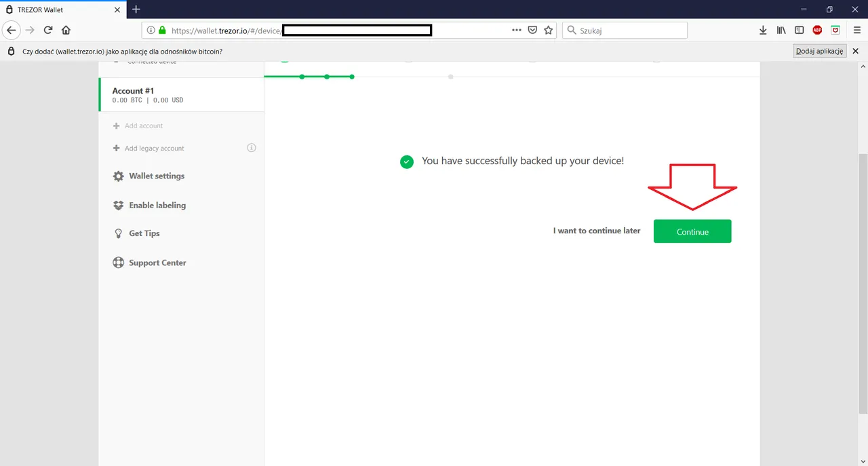The width and height of the screenshot is (868, 466).
Task: Click Dropbox icon for Enable labeling
Action: (x=118, y=205)
